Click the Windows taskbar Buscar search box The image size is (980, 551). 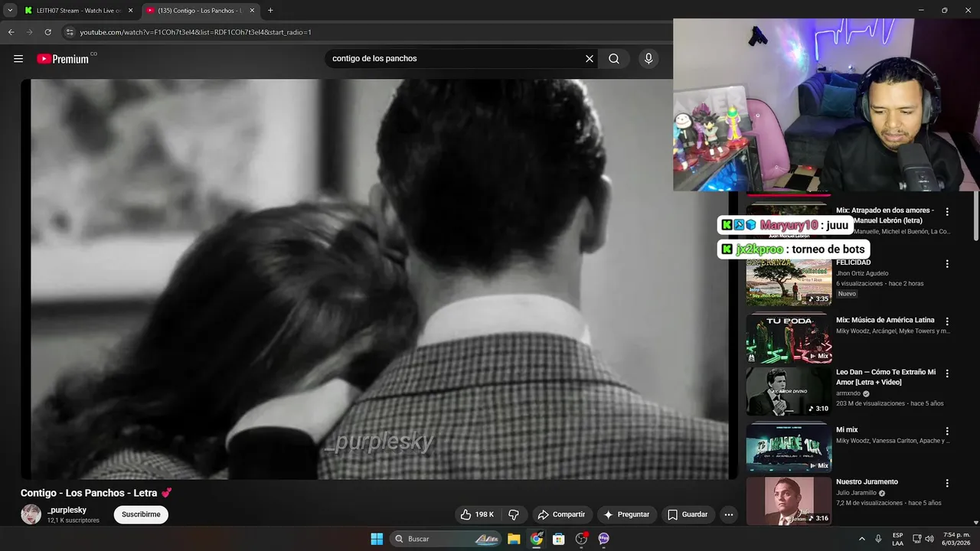point(446,539)
